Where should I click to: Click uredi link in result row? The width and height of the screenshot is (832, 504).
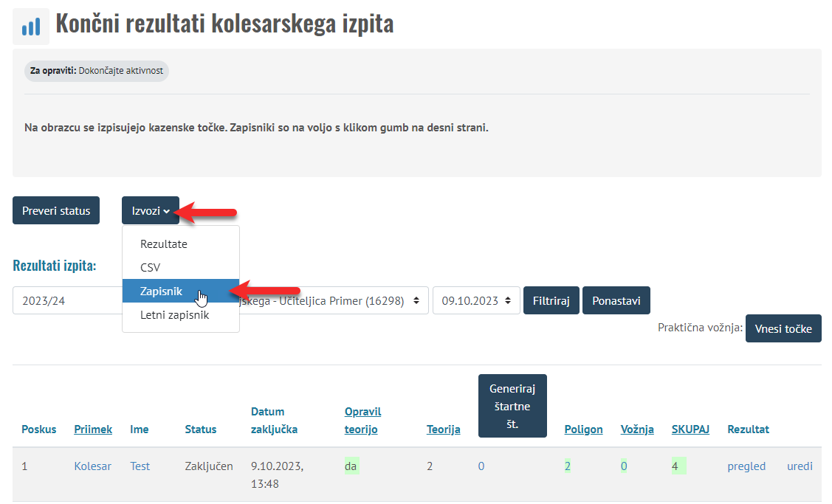point(800,466)
